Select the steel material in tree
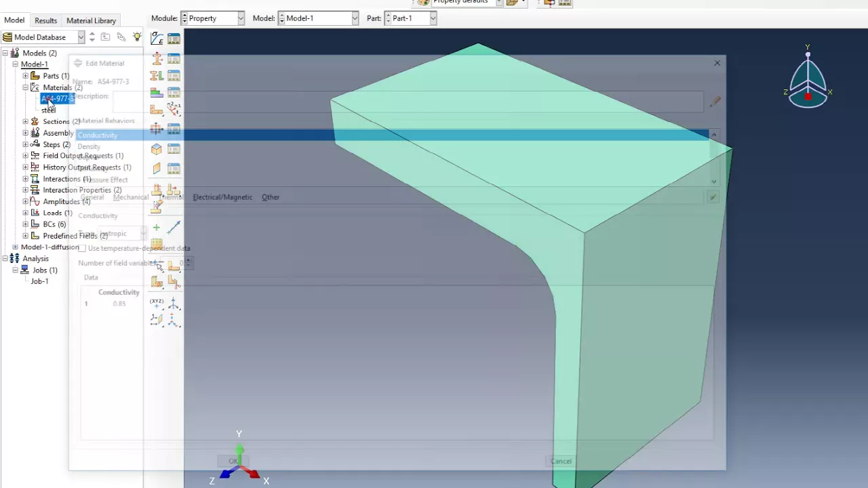 pyautogui.click(x=49, y=110)
